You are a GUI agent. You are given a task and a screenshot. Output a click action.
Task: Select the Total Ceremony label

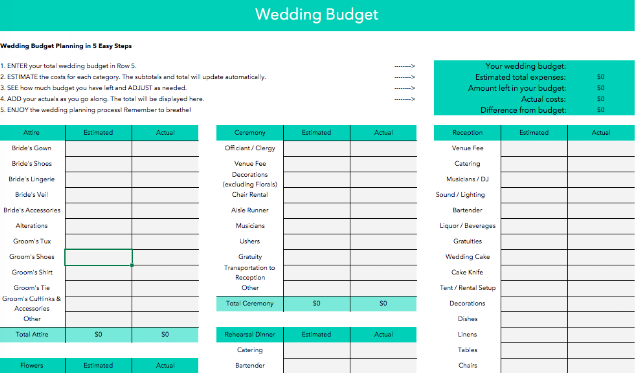point(250,304)
